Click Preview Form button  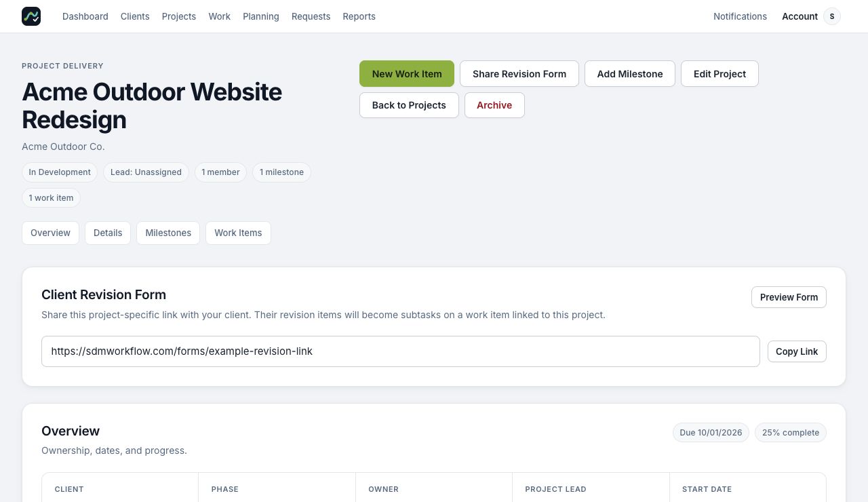click(x=789, y=297)
